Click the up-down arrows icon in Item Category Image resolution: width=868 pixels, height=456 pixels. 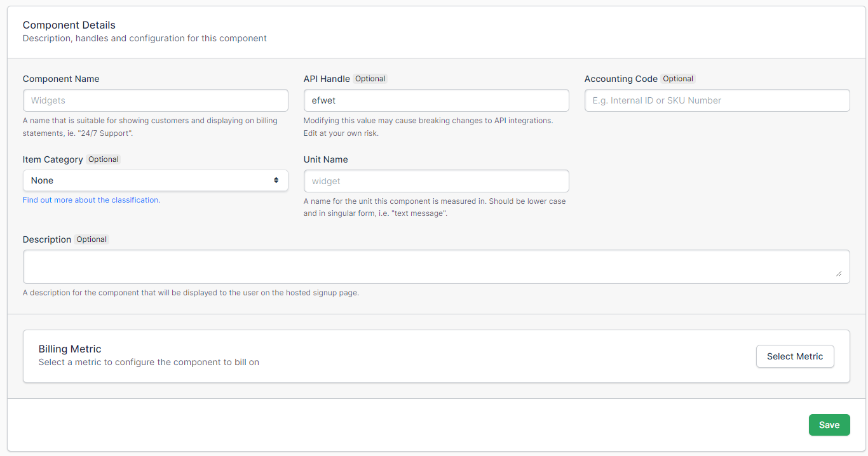tap(276, 180)
